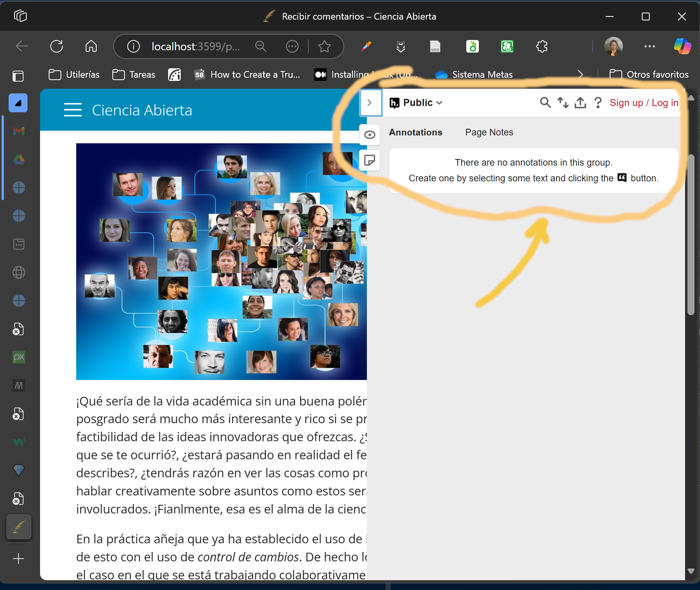Screen dimensions: 700x590
Task: Open the Hypothesis help question mark
Action: point(597,103)
